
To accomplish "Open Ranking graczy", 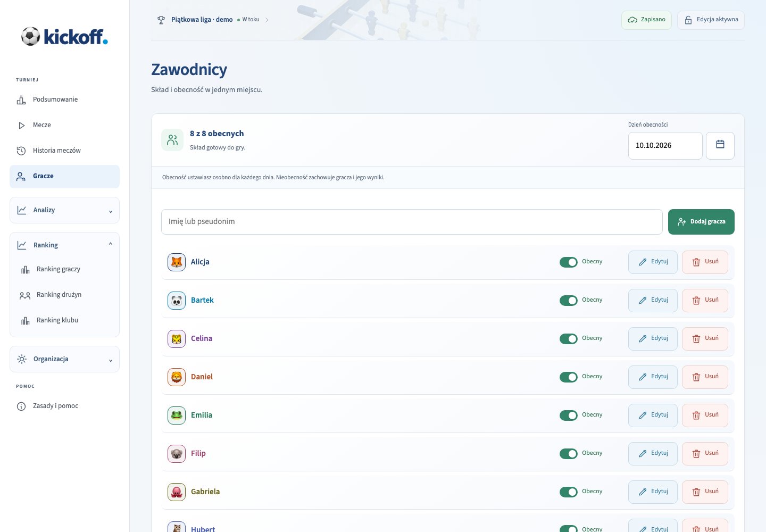I will [64, 270].
